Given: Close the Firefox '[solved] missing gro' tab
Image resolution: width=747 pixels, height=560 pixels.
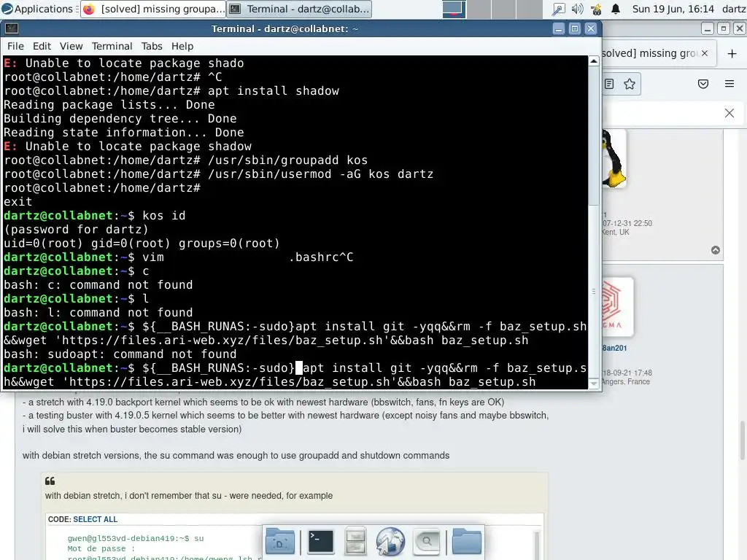Looking at the screenshot, I should pyautogui.click(x=705, y=53).
